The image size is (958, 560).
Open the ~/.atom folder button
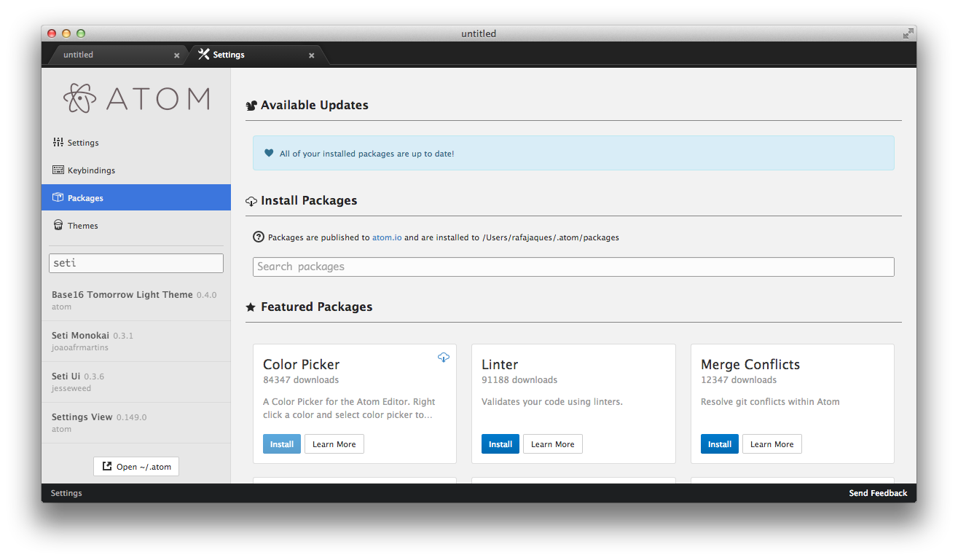pyautogui.click(x=136, y=467)
